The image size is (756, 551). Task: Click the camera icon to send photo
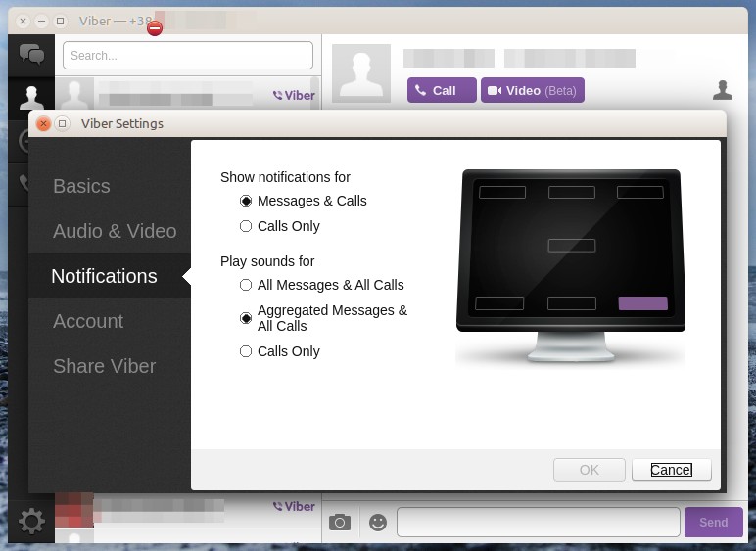click(340, 522)
